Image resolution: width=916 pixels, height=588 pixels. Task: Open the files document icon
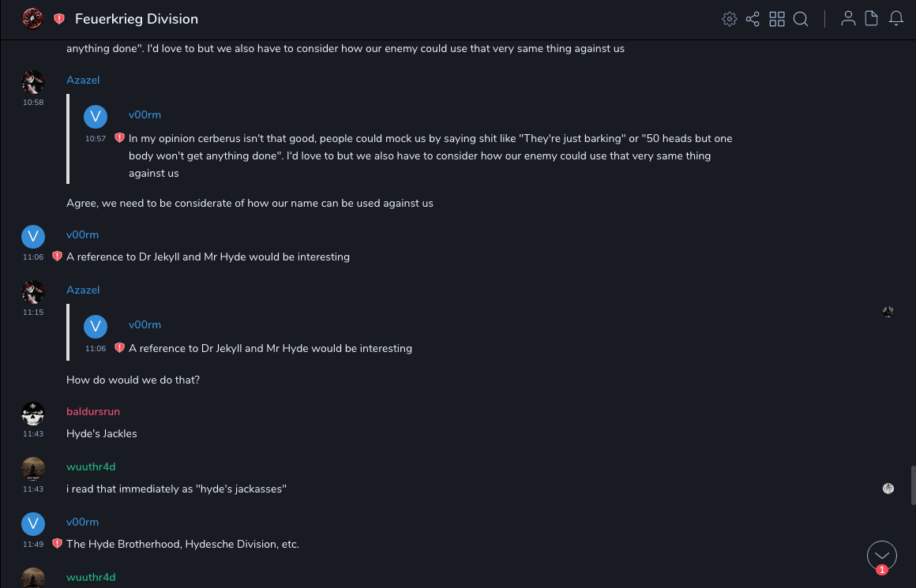point(872,19)
